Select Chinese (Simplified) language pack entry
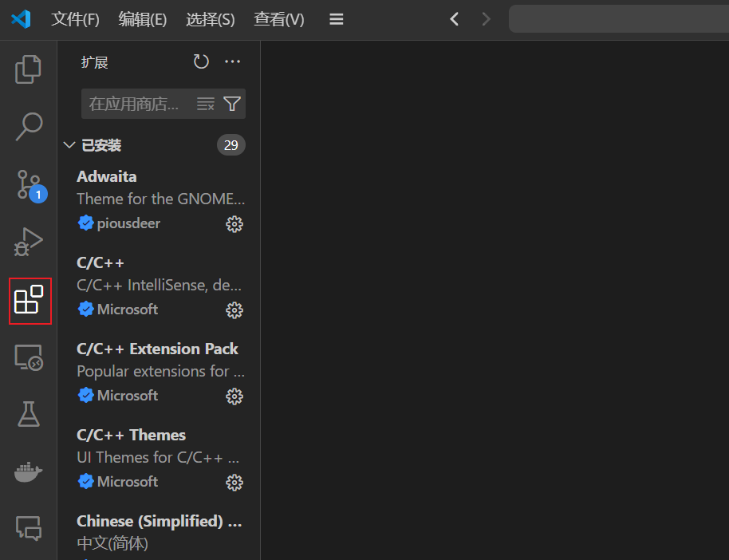 159,534
